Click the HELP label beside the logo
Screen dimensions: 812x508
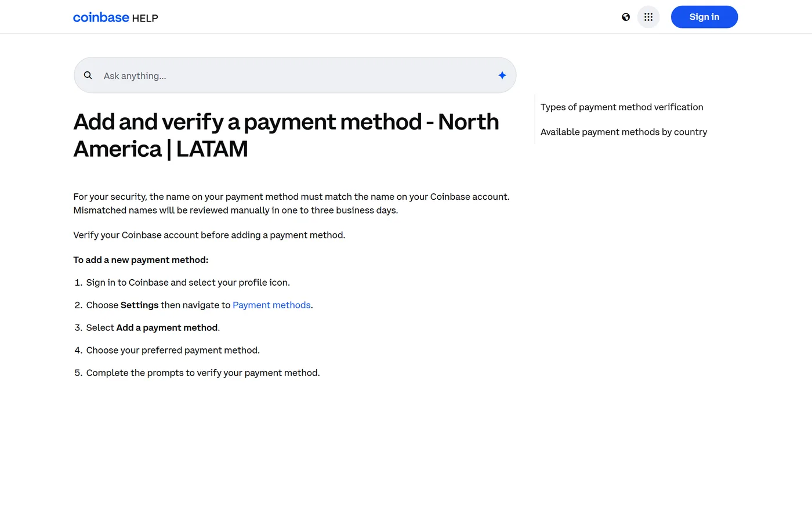[145, 18]
